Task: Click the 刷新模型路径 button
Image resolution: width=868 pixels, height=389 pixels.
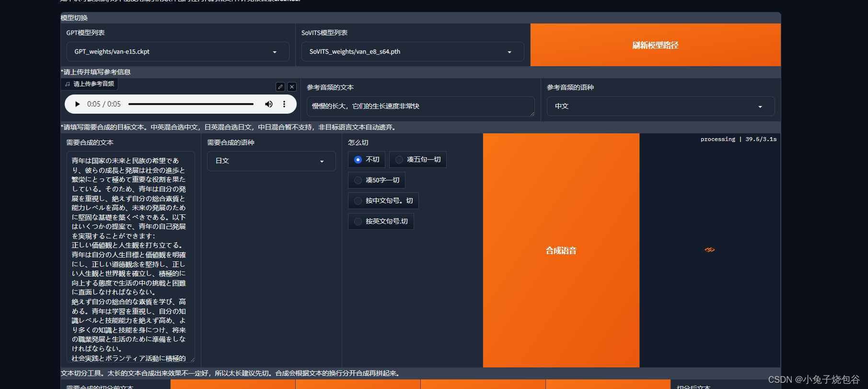Action: tap(656, 45)
